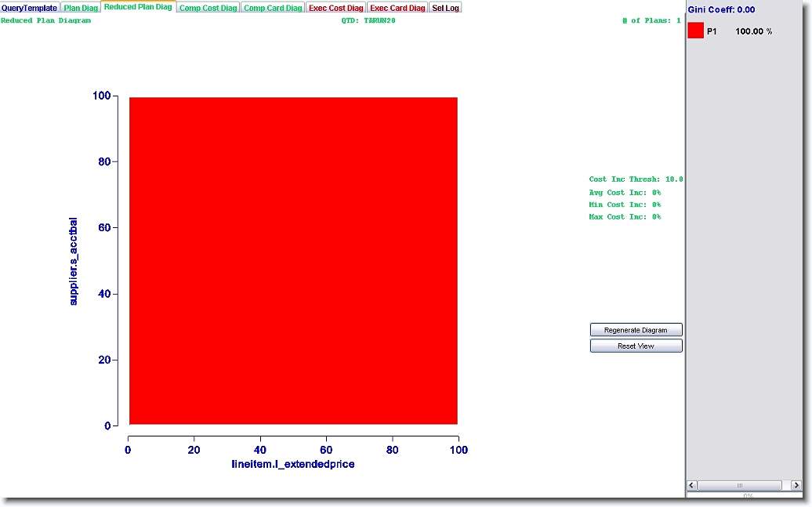Viewport: 812px width, 507px height.
Task: Select the P1 plan label in legend
Action: point(712,31)
